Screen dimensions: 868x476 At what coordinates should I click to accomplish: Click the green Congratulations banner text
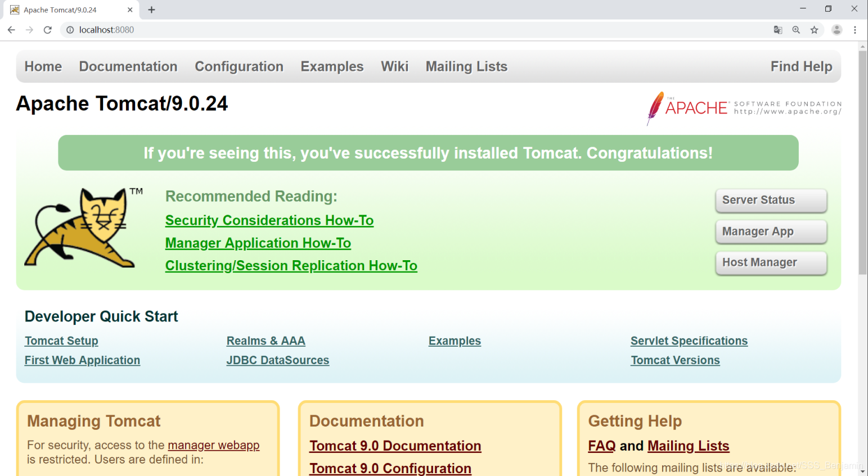coord(428,153)
